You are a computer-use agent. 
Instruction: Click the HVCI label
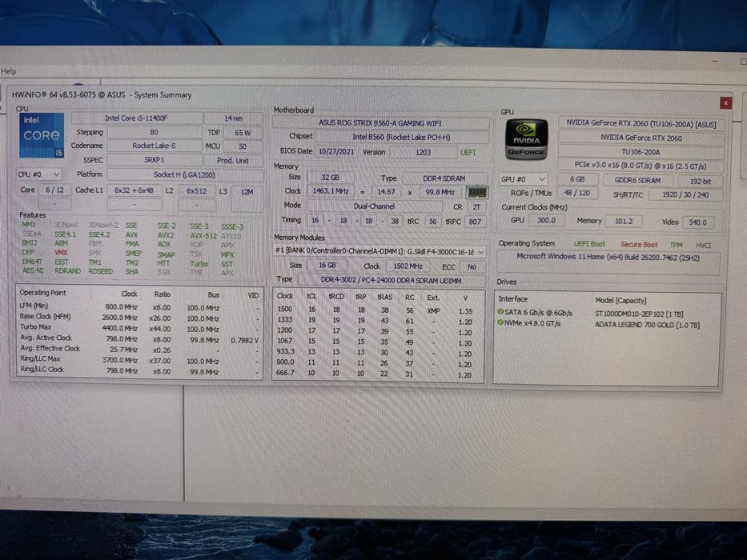[703, 246]
